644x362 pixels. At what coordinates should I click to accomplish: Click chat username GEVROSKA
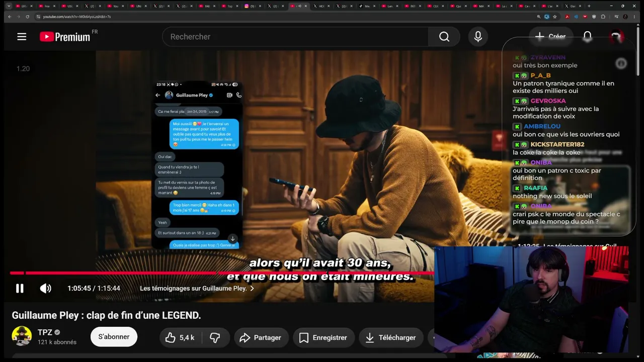coord(548,101)
